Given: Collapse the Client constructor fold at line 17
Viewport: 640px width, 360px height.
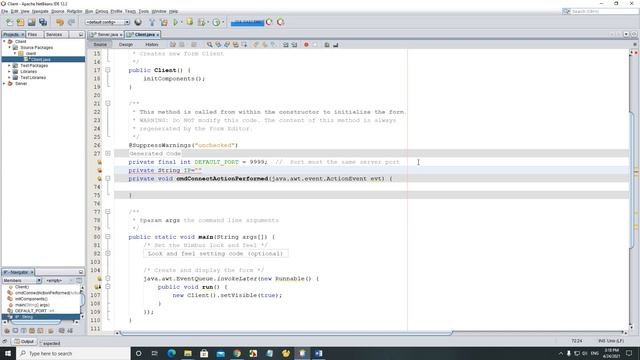Looking at the screenshot, I should 108,70.
